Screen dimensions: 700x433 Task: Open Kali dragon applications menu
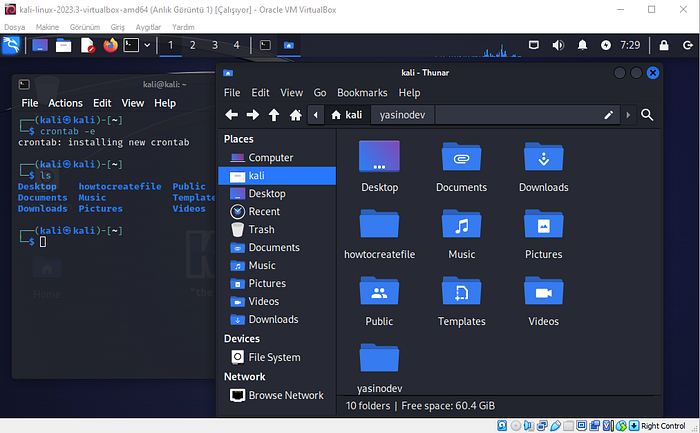click(x=11, y=45)
